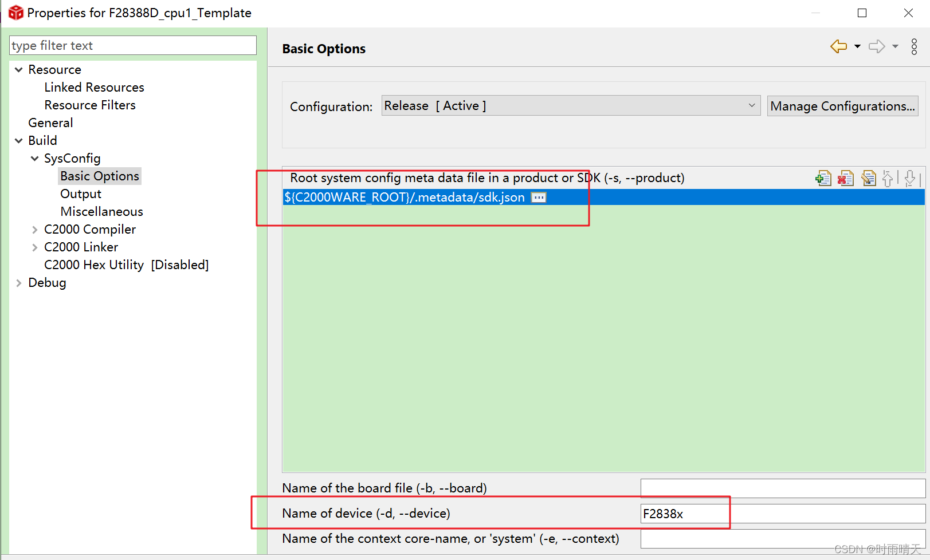
Task: Click the move down arrow icon
Action: (x=910, y=179)
